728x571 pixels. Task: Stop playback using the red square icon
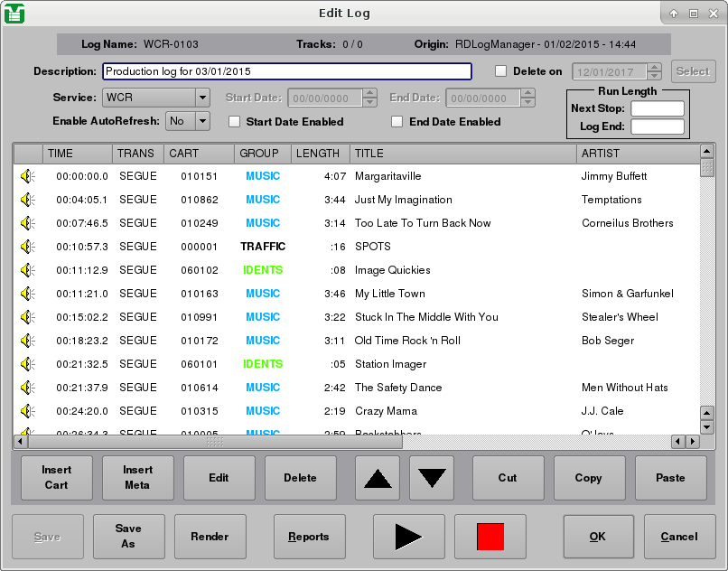(x=490, y=536)
